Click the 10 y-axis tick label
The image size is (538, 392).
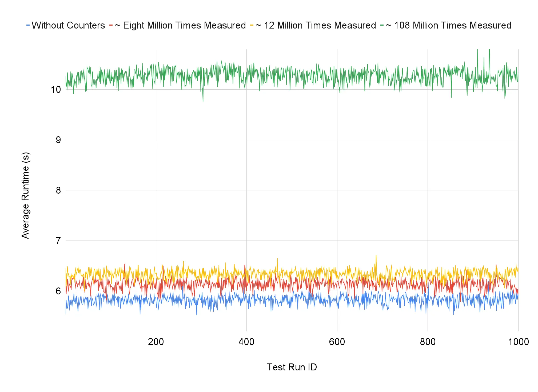(x=56, y=90)
